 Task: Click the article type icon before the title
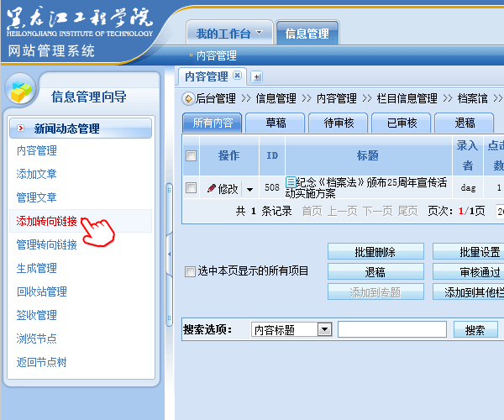point(291,181)
